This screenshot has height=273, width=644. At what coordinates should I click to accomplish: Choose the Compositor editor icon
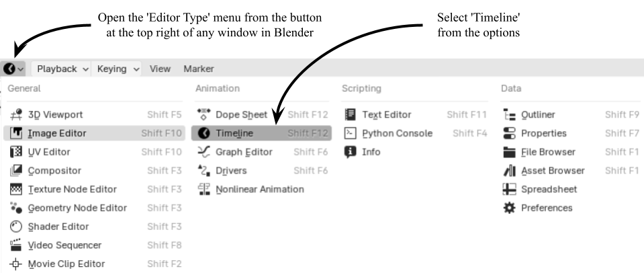pos(17,171)
